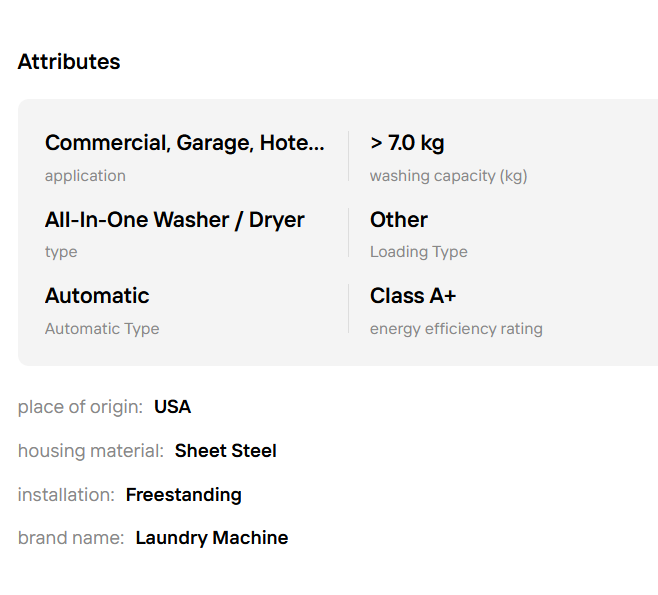Click the "All-In-One Washer / Dryer" value
The width and height of the screenshot is (658, 595).
click(175, 220)
